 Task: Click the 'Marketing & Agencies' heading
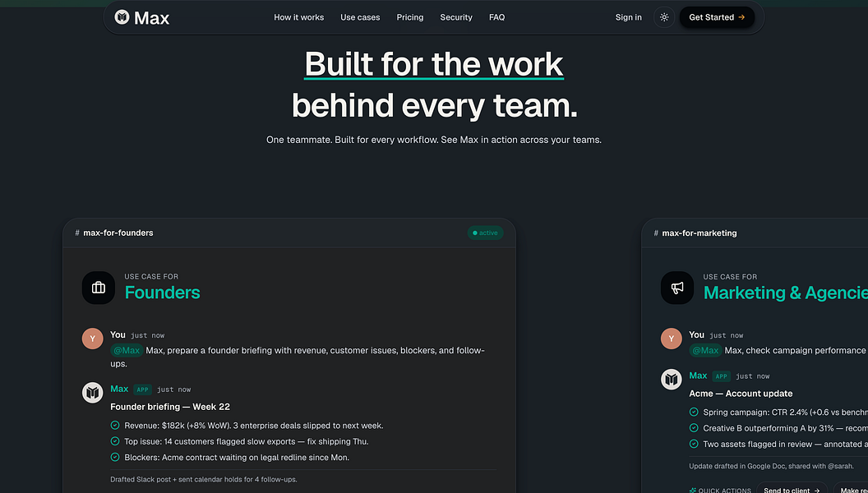[786, 293]
